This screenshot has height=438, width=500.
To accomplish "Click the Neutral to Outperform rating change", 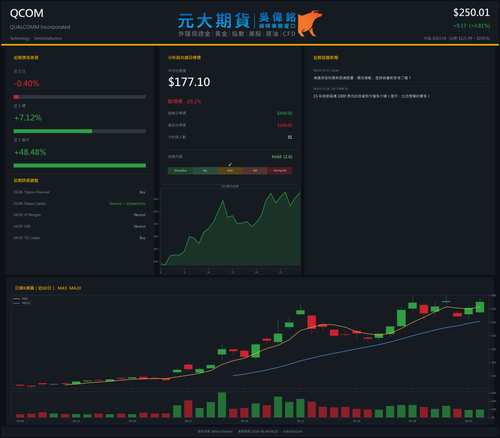I will (x=128, y=203).
